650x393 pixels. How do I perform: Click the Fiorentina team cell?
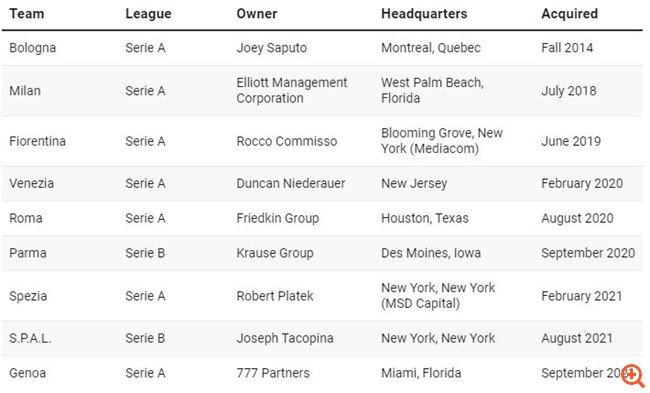point(37,141)
